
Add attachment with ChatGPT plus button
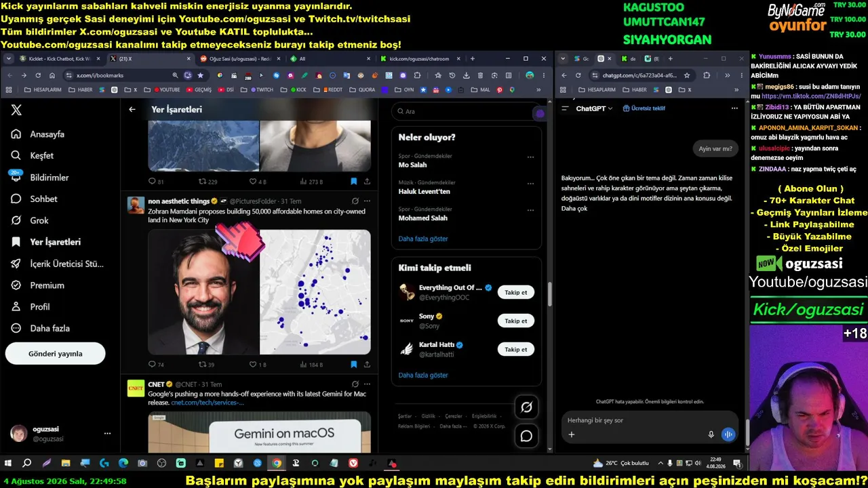pos(572,434)
